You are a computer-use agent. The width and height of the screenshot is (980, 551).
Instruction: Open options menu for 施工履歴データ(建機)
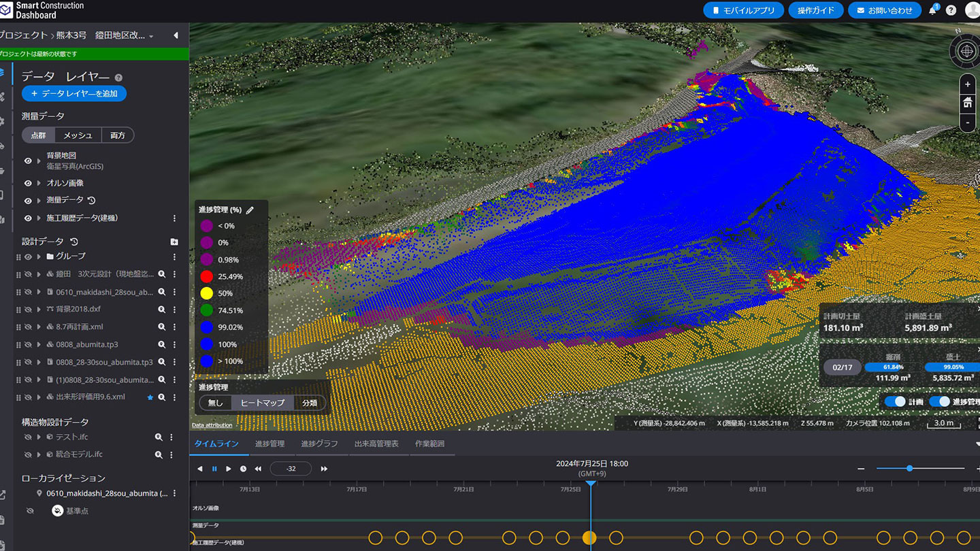click(174, 218)
